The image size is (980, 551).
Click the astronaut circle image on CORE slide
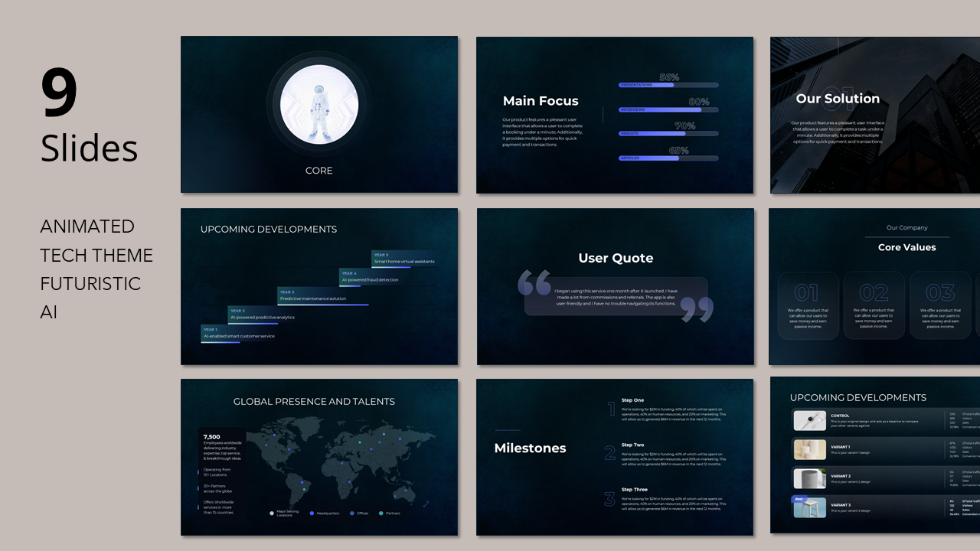tap(319, 104)
